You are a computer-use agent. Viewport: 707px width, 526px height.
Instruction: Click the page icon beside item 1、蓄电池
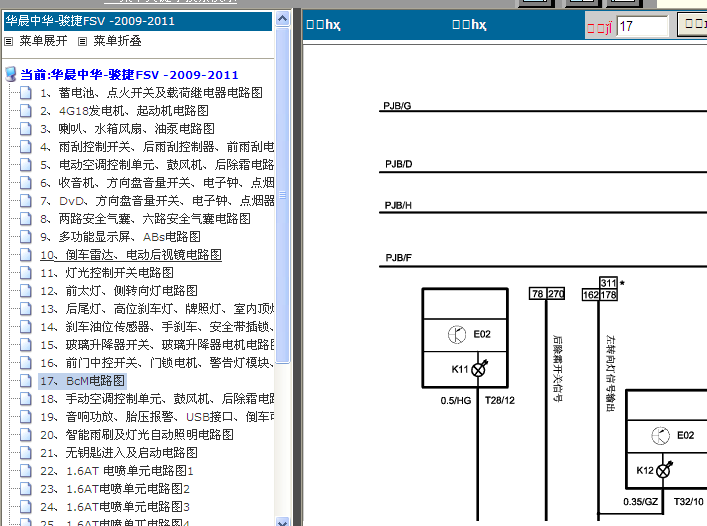[26, 93]
